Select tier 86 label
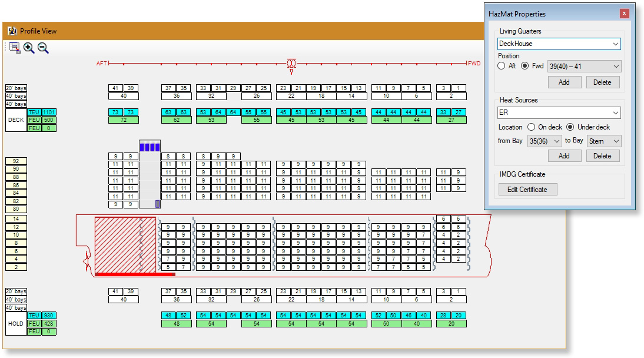This screenshot has height=358, width=644. pos(16,185)
